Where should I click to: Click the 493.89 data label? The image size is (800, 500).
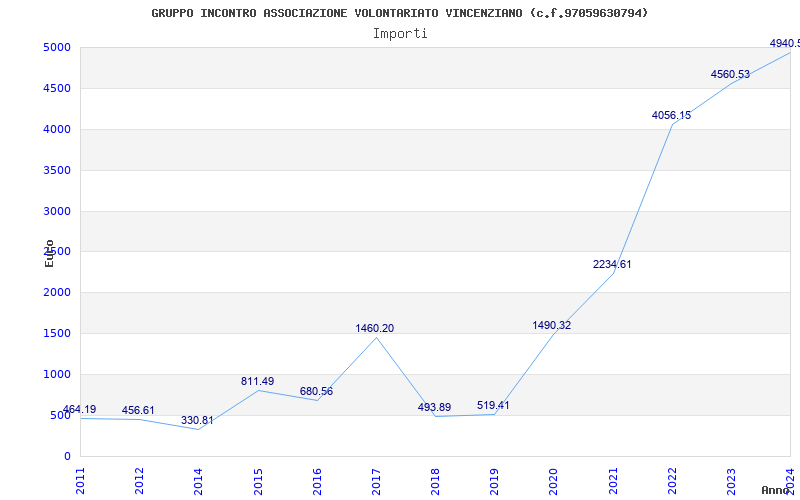434,407
